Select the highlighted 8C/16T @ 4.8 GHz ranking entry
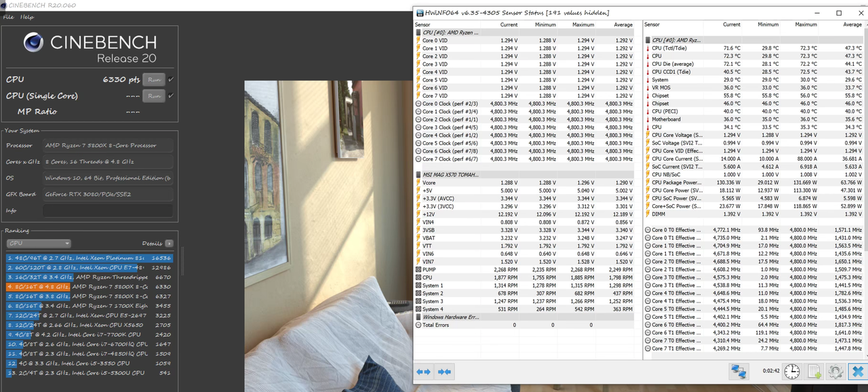The image size is (868, 392). (90, 286)
